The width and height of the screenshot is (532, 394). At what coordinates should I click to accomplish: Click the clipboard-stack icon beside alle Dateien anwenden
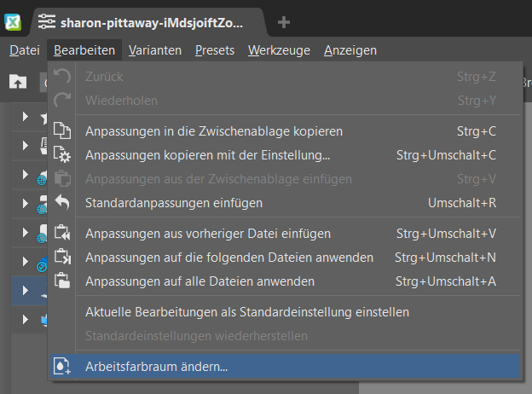point(62,281)
